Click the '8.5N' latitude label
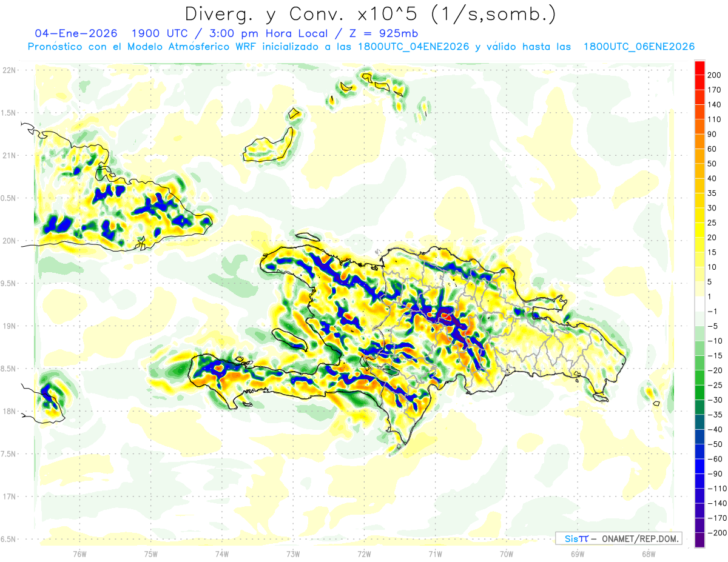 coord(8,369)
